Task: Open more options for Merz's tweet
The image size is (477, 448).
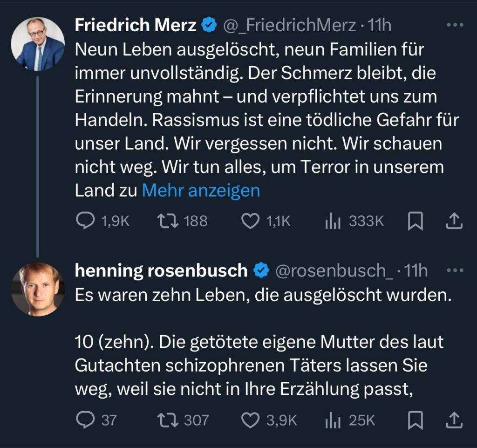Action: [x=455, y=25]
